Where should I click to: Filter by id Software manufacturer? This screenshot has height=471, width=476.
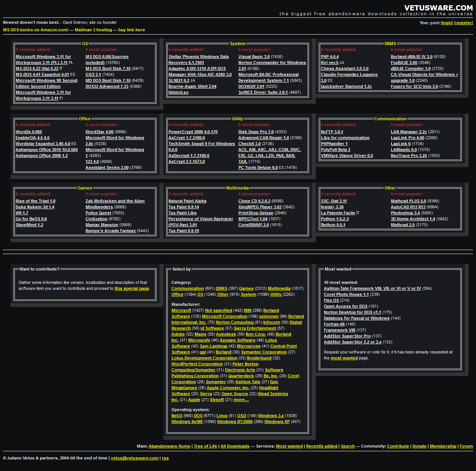coord(212,328)
